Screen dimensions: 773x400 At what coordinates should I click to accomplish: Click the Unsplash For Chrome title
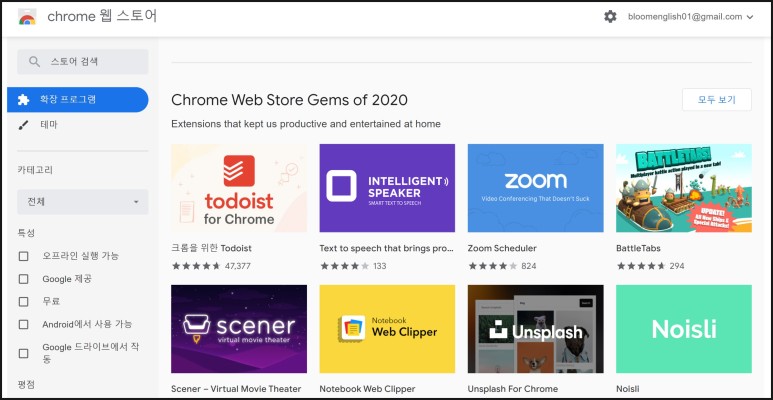pos(513,389)
